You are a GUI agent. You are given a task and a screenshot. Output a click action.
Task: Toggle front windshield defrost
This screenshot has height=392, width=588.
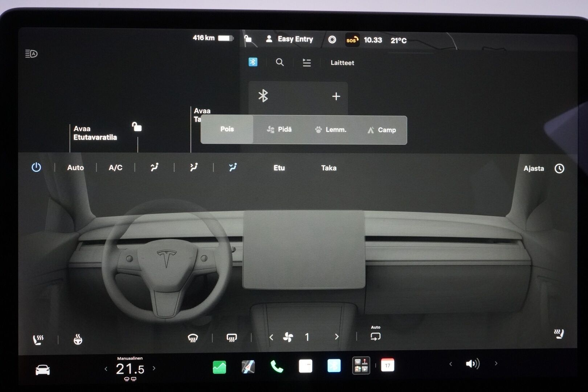193,338
